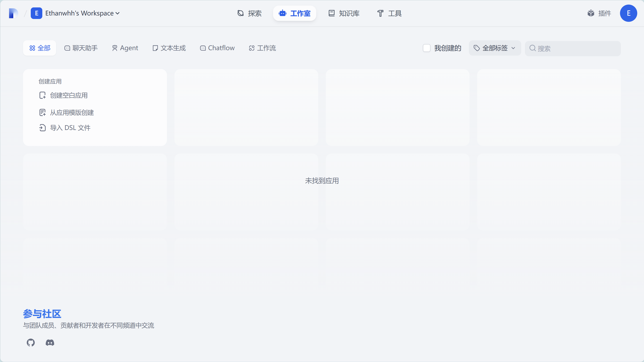644x362 pixels.
Task: Click the Dify logo icon
Action: pyautogui.click(x=13, y=13)
